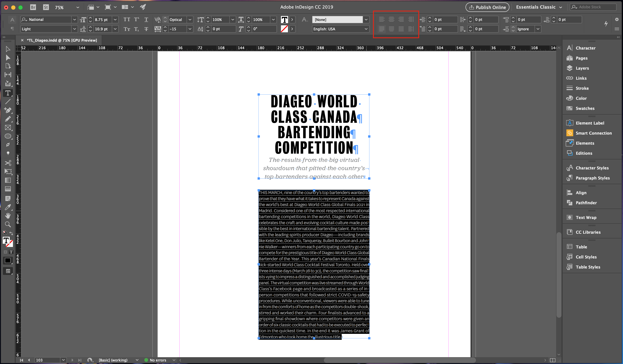Image resolution: width=623 pixels, height=364 pixels.
Task: Expand the English: USA language dropdown
Action: (x=366, y=29)
